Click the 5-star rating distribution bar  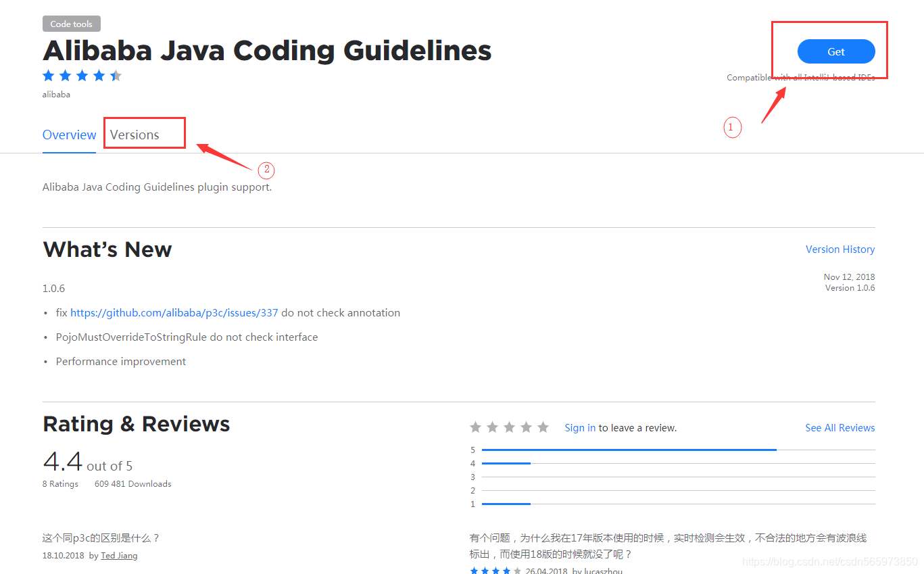[678, 450]
